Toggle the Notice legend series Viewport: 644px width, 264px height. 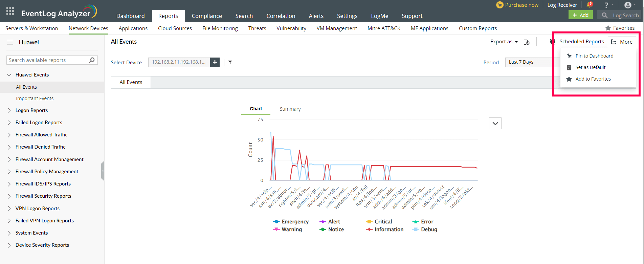click(x=332, y=229)
